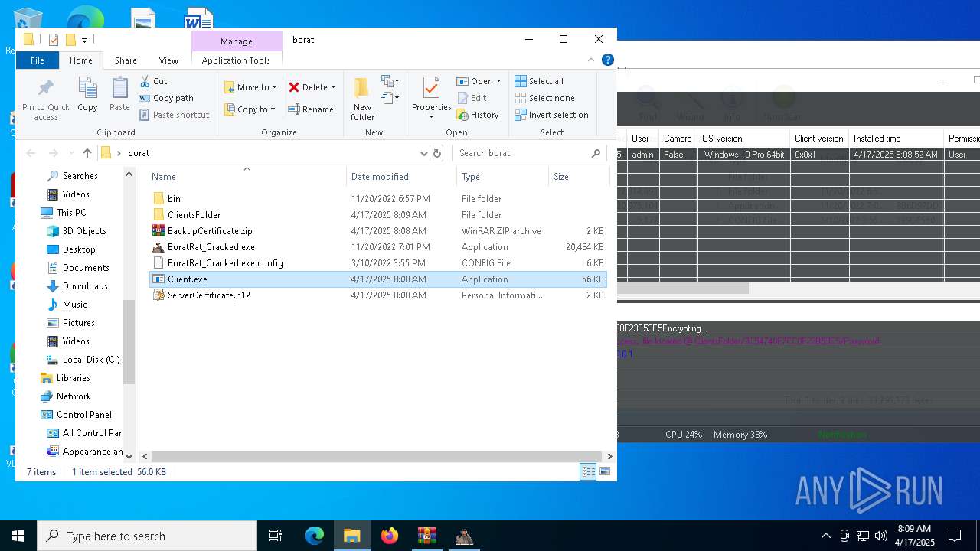Go up one folder level
This screenshot has height=551, width=980.
(x=87, y=153)
